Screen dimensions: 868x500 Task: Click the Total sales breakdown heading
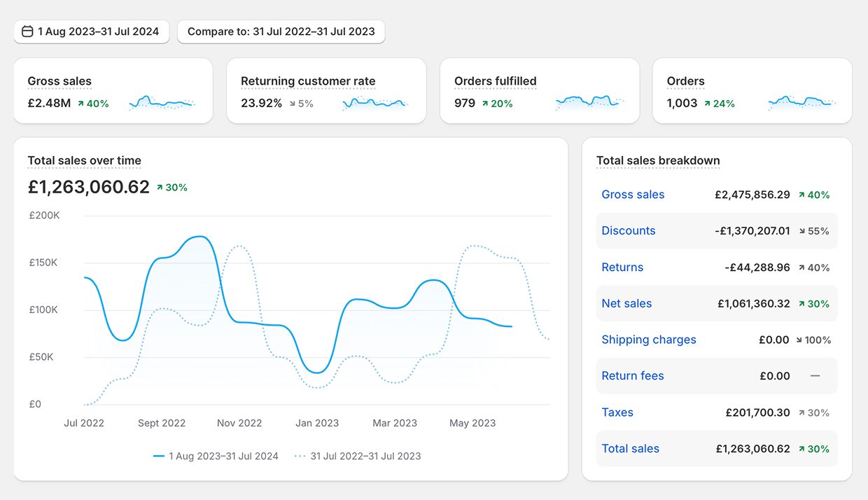click(658, 160)
